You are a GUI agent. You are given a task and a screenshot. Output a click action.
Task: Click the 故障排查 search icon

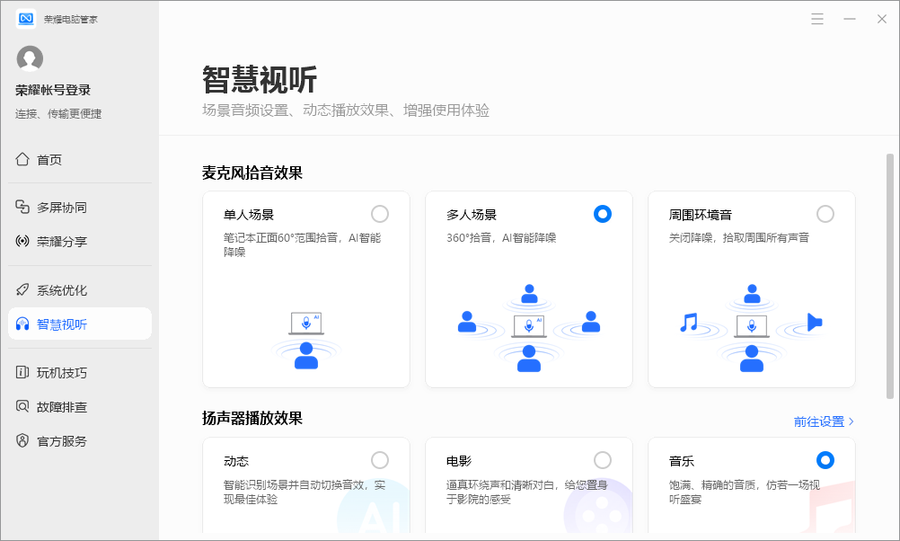22,407
